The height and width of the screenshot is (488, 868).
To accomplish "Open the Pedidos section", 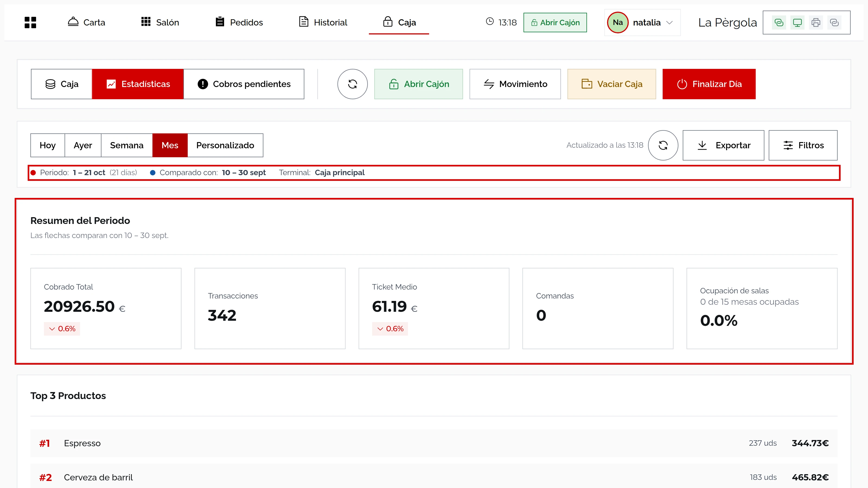I will point(239,23).
